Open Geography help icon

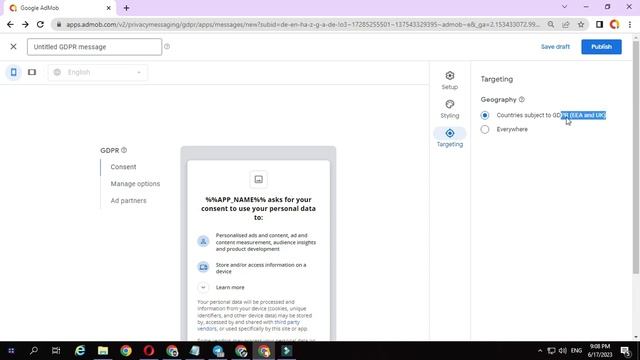pos(522,99)
